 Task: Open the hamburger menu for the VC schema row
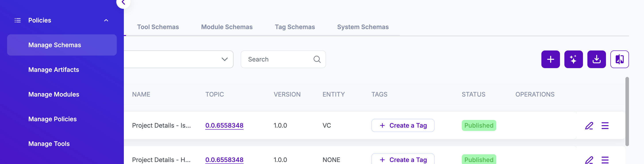coord(605,126)
